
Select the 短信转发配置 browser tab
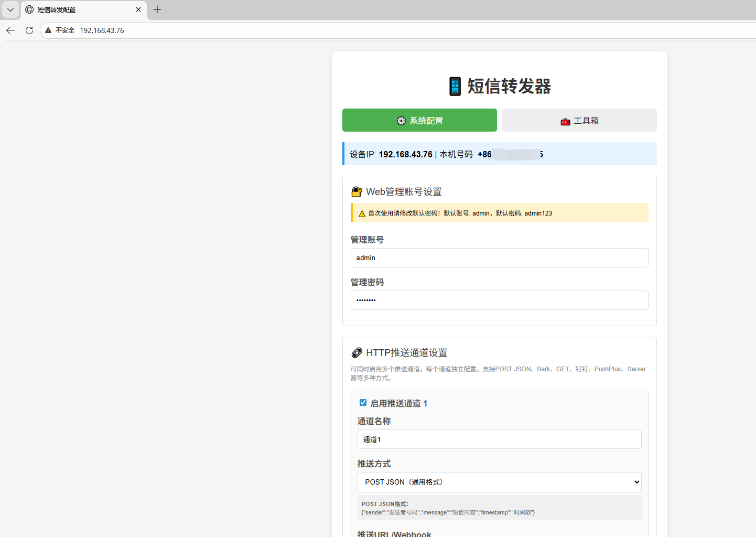79,9
